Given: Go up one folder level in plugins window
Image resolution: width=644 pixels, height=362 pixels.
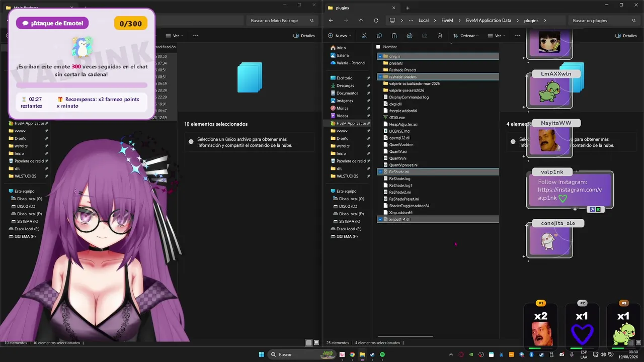Looking at the screenshot, I should point(361,21).
